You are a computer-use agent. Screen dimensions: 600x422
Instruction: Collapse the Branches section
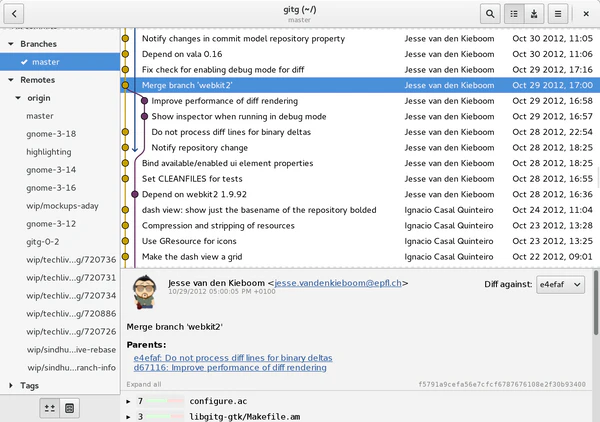coord(11,44)
